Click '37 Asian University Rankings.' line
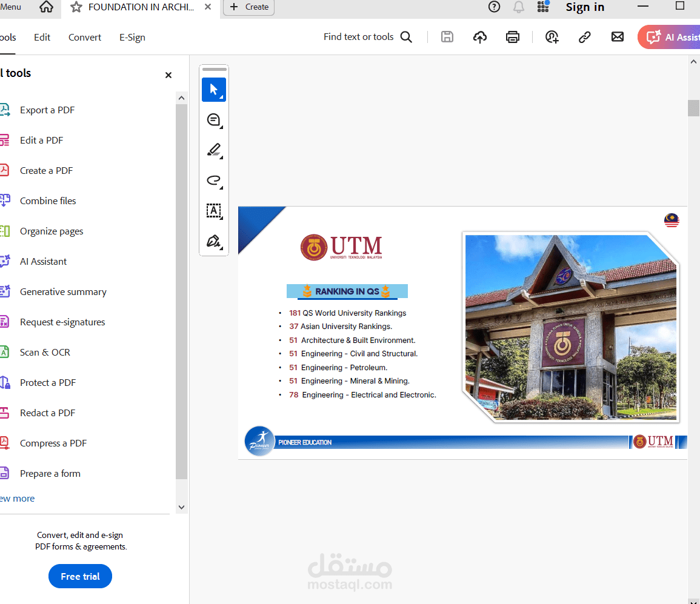700x604 pixels. [x=341, y=327]
